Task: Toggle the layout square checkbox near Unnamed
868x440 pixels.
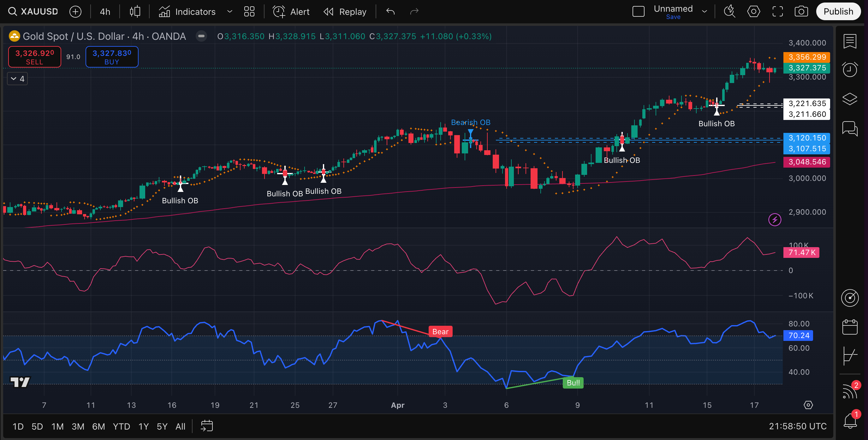Action: click(x=638, y=11)
